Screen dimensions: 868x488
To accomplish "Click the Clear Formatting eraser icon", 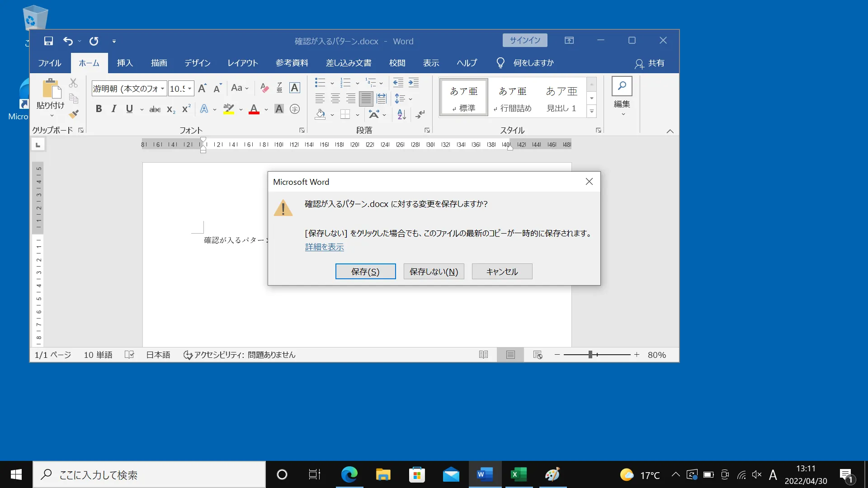I will (264, 88).
